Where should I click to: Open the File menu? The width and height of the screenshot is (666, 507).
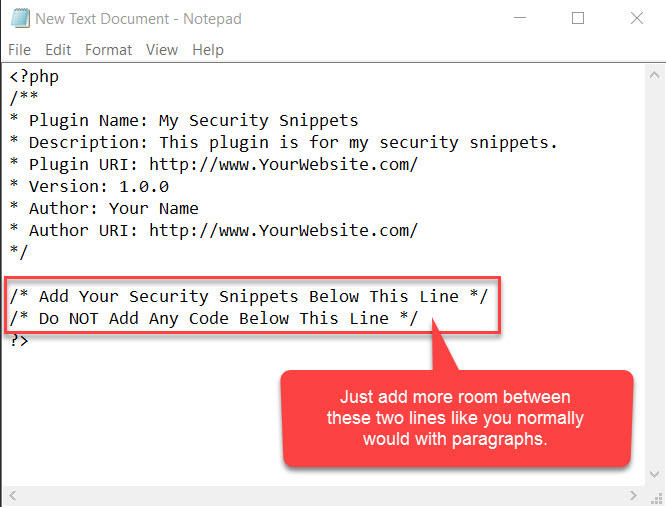click(x=20, y=50)
